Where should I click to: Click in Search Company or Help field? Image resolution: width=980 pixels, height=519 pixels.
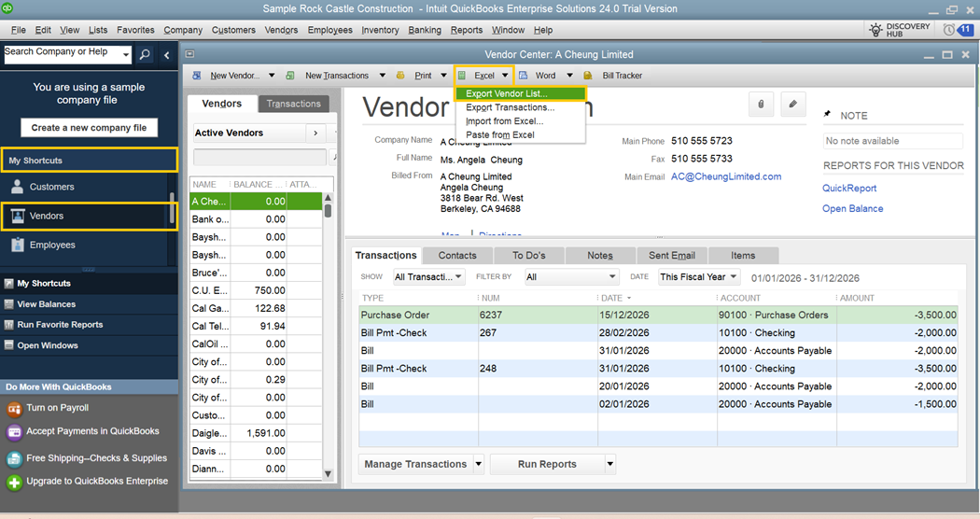[63, 54]
